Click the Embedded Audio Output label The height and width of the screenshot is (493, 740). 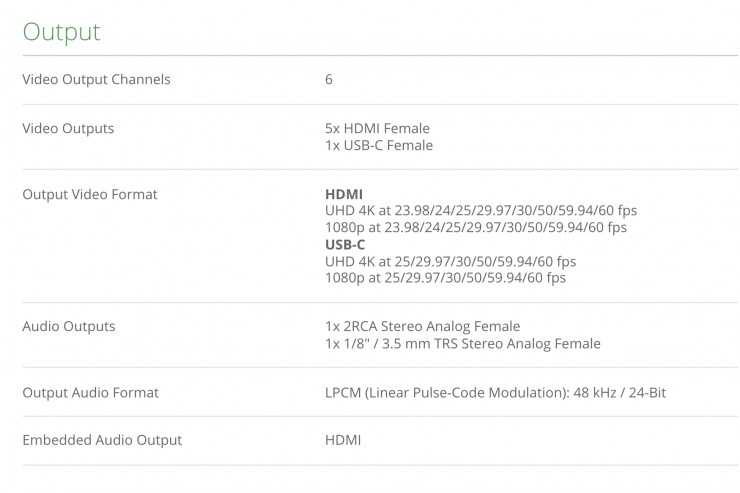[x=102, y=440]
